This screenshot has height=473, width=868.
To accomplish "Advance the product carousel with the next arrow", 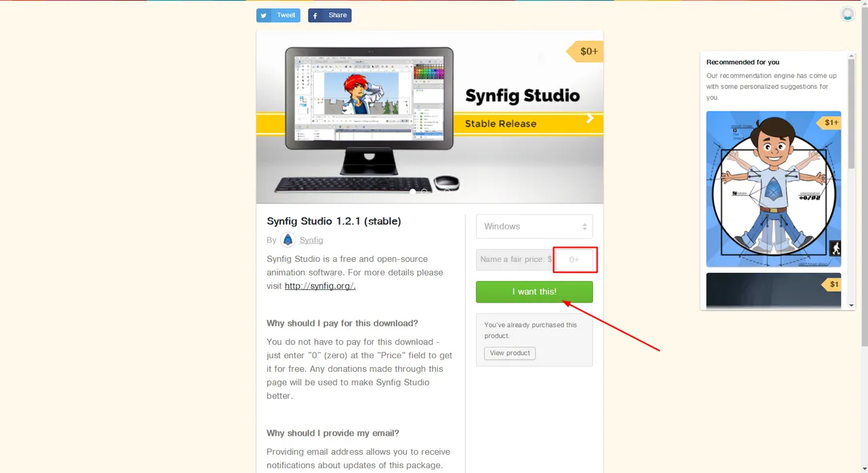I will pyautogui.click(x=589, y=118).
